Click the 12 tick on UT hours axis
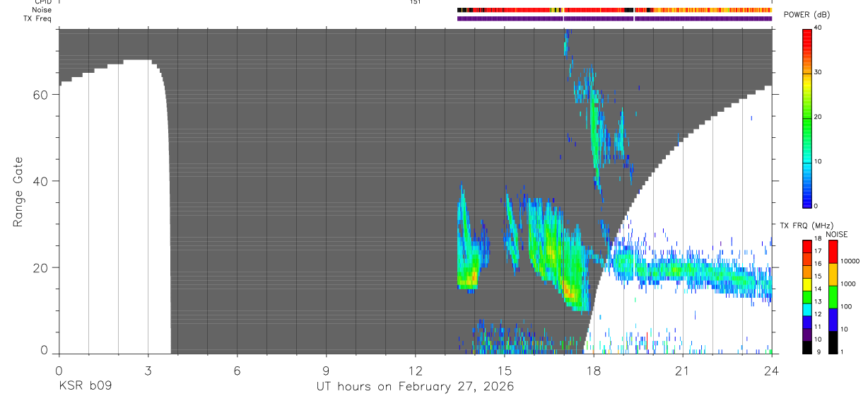 coord(415,371)
